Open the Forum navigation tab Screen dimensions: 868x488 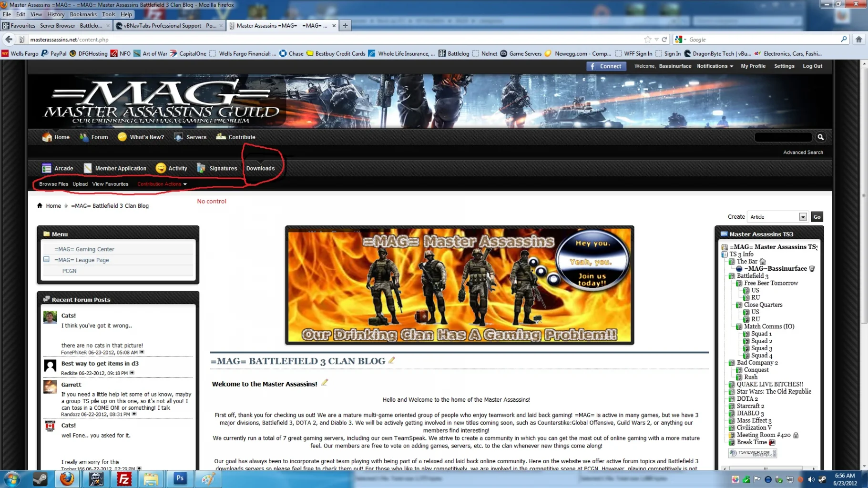[x=94, y=137]
